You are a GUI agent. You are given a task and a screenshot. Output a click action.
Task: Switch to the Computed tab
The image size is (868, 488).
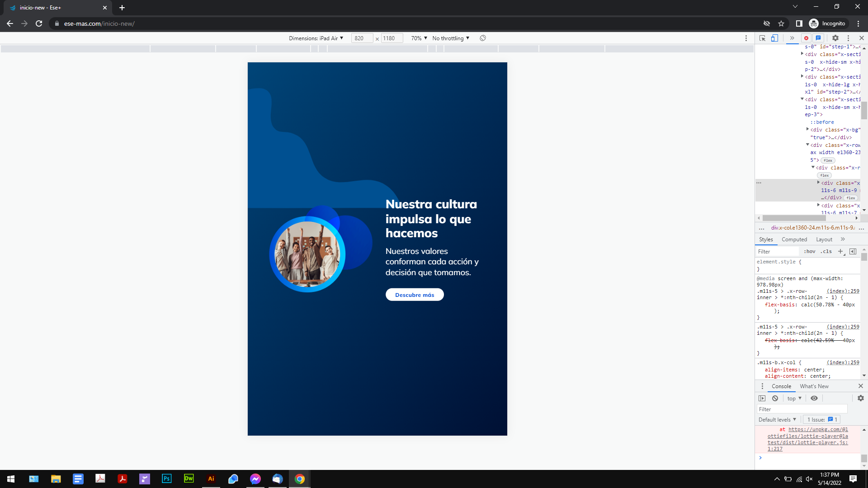[x=794, y=239]
